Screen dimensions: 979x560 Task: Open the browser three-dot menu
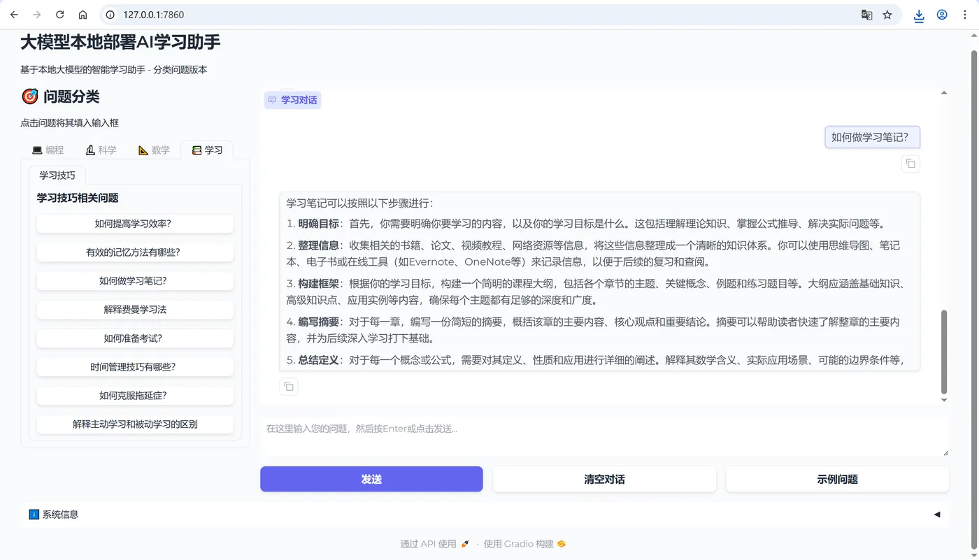coord(966,14)
